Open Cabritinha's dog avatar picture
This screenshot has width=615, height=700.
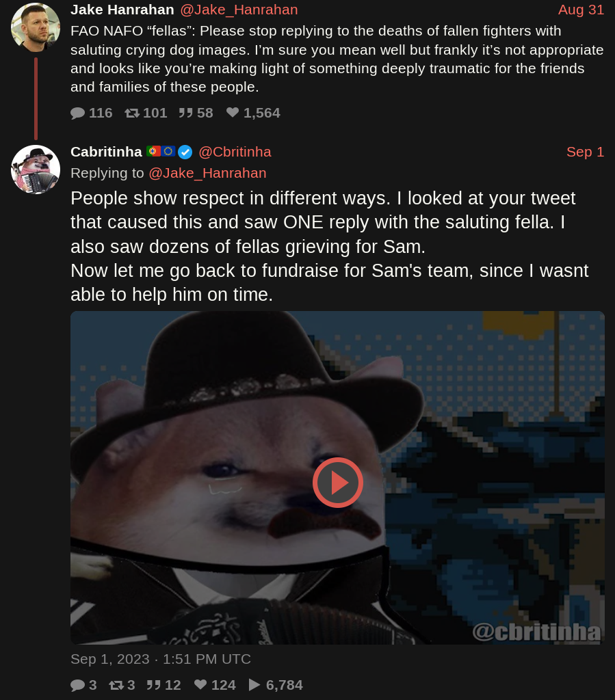[x=36, y=170]
